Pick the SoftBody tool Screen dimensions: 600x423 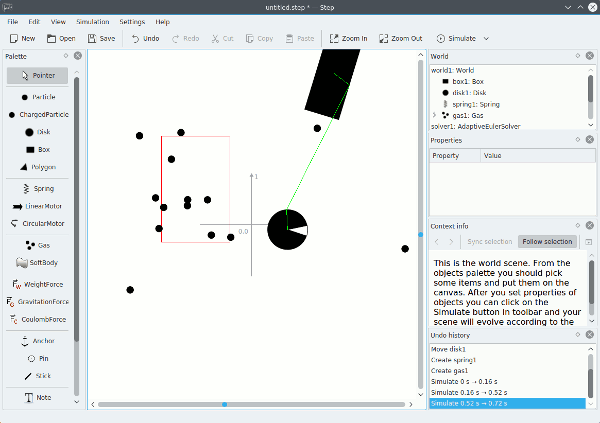(x=37, y=262)
